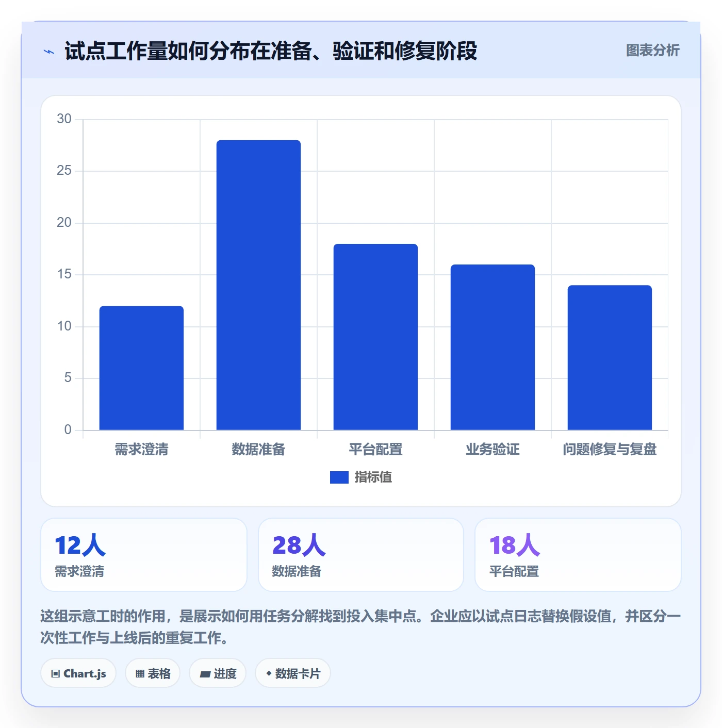
Task: Open the 18人 平台配置 data card
Action: click(578, 555)
